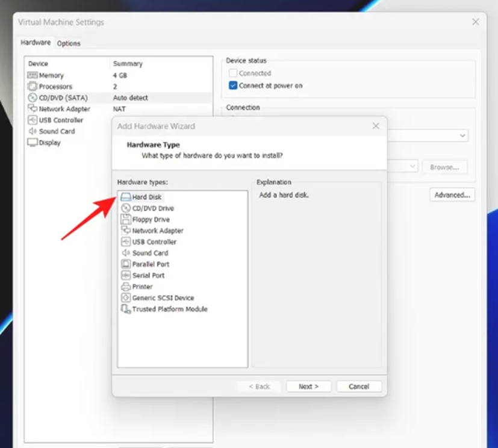Image resolution: width=498 pixels, height=448 pixels.
Task: Click the NAT summary value
Action: click(119, 109)
